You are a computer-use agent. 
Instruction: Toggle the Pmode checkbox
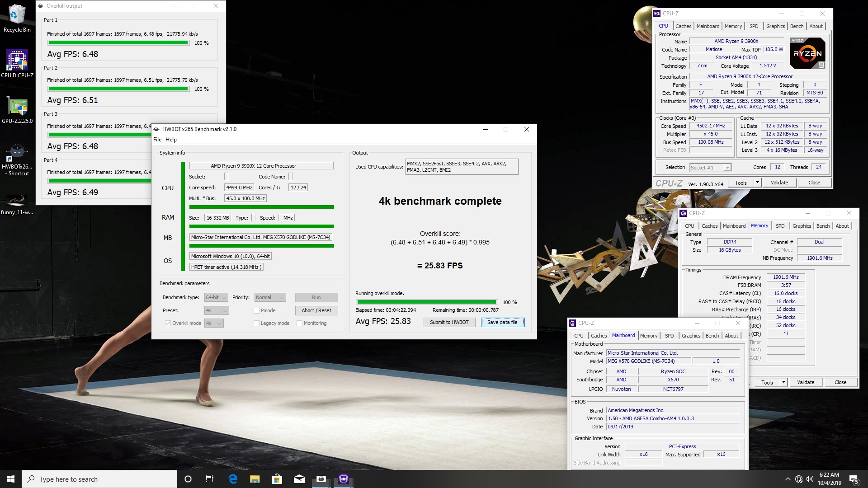pyautogui.click(x=256, y=310)
